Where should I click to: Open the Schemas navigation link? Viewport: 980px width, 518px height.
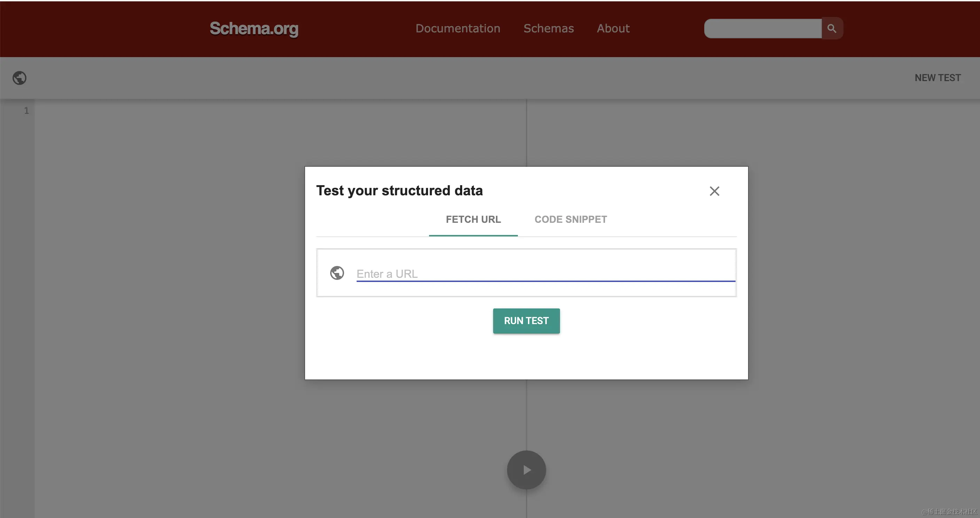point(548,29)
